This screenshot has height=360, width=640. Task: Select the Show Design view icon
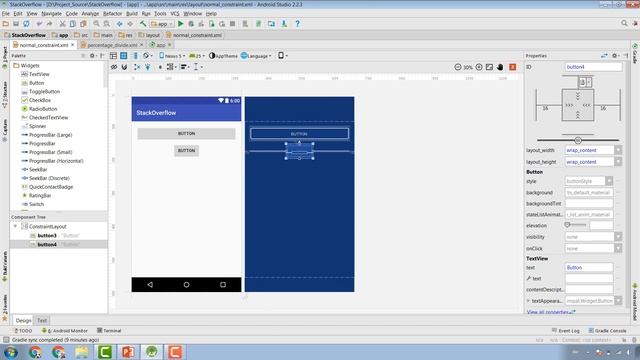(113, 56)
